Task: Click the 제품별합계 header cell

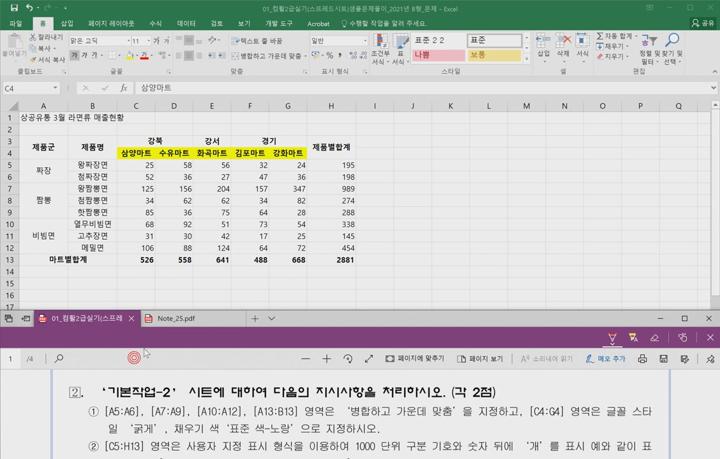Action: coord(331,147)
